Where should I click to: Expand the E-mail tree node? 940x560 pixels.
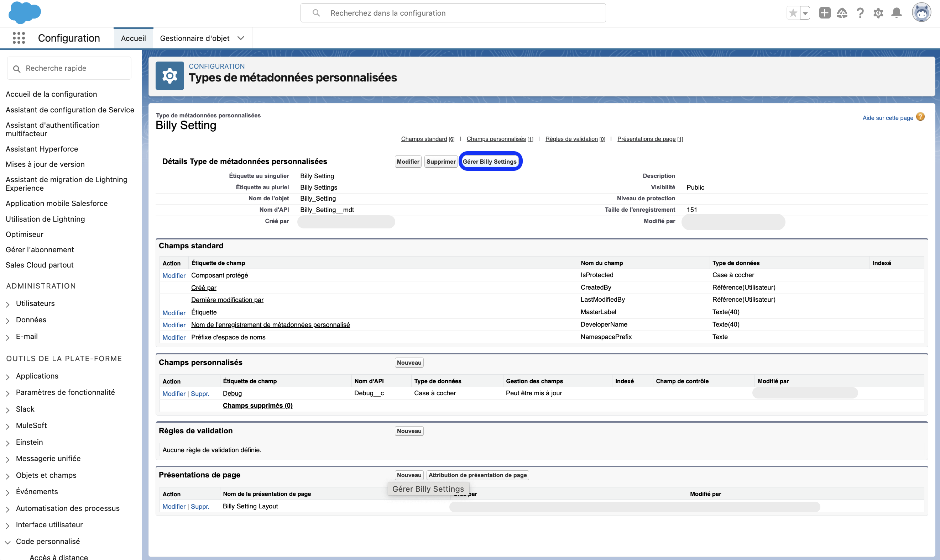[x=7, y=337]
